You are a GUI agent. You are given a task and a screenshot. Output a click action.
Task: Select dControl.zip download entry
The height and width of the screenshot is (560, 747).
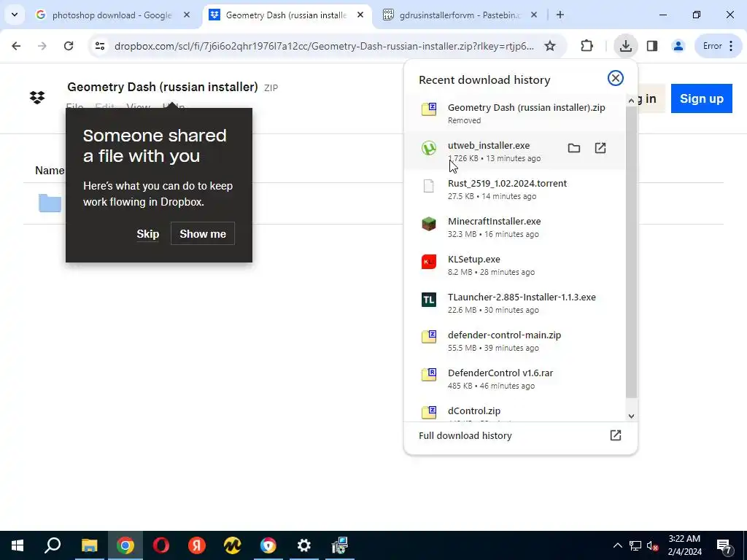pos(514,410)
